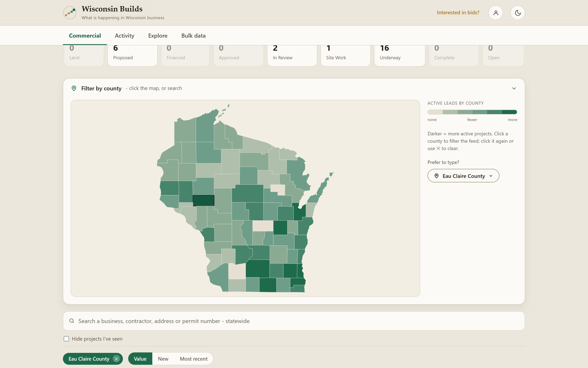Image resolution: width=588 pixels, height=368 pixels.
Task: Click the magnifier icon in the search bar
Action: pos(72,321)
